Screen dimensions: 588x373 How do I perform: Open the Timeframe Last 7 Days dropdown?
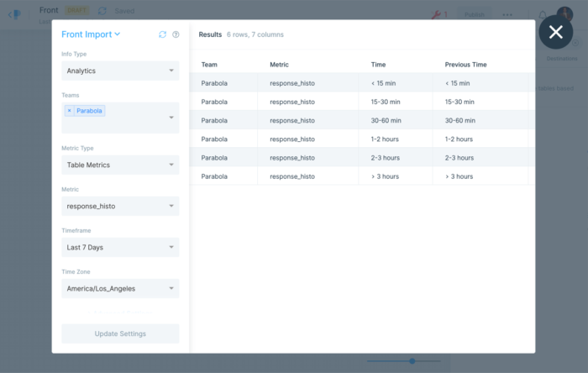pyautogui.click(x=120, y=248)
